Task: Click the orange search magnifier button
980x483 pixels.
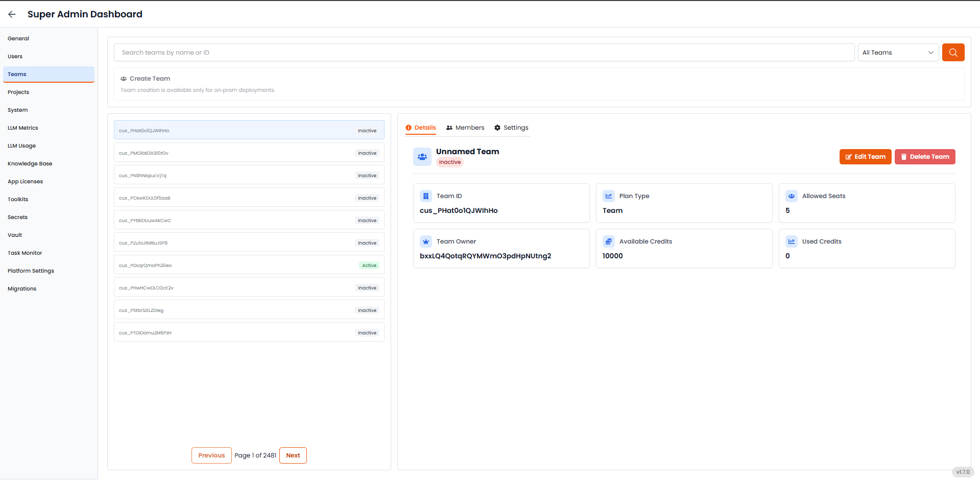Action: pyautogui.click(x=953, y=53)
